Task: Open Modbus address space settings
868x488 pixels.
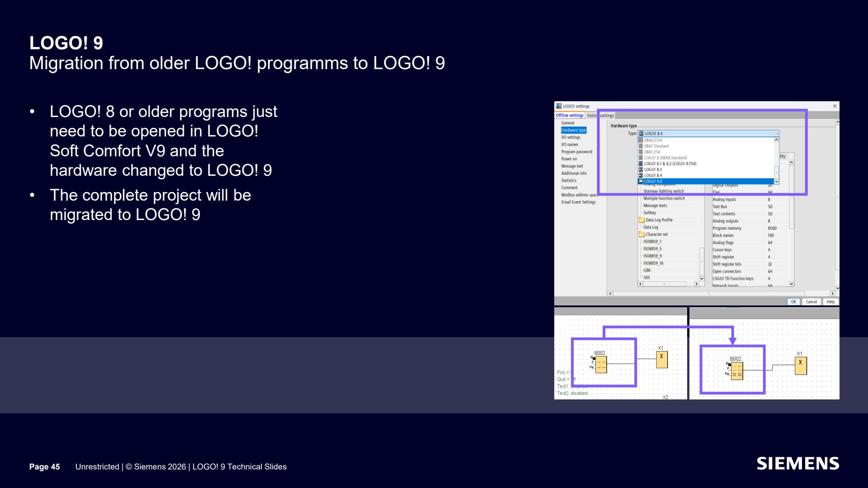Action: click(x=580, y=195)
